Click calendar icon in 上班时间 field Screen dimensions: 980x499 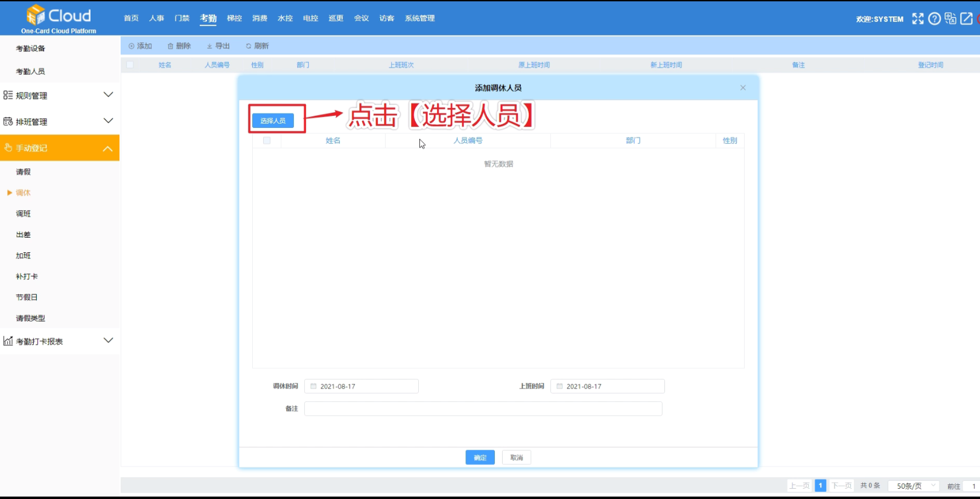pyautogui.click(x=559, y=386)
